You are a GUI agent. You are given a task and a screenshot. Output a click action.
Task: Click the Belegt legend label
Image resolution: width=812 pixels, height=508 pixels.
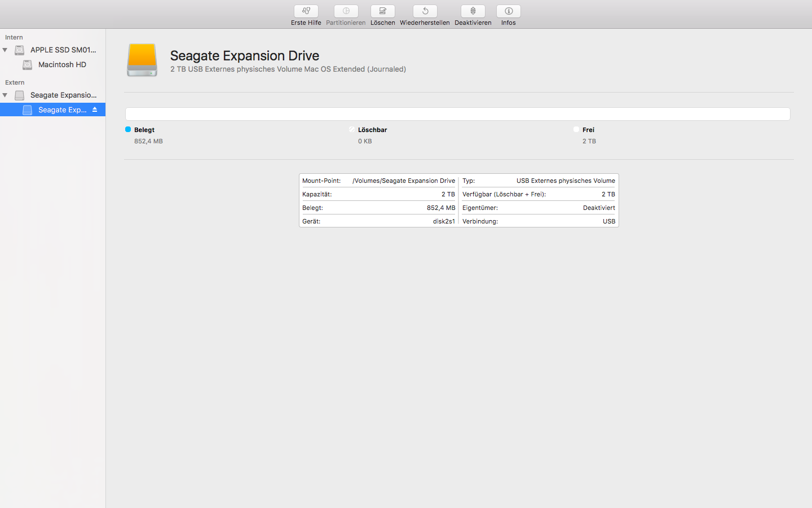pos(144,130)
